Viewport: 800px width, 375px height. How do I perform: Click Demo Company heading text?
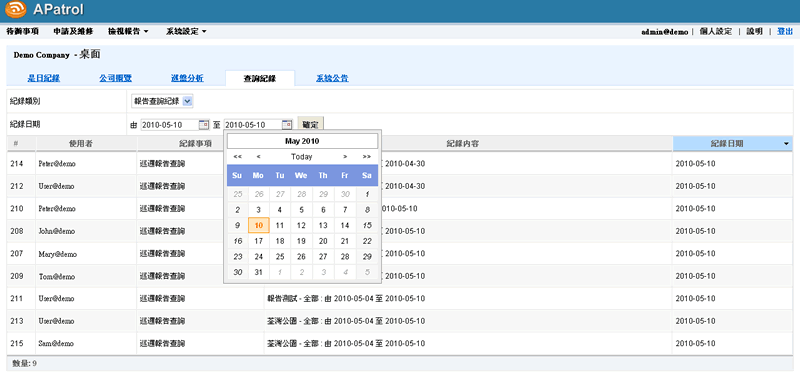point(41,55)
